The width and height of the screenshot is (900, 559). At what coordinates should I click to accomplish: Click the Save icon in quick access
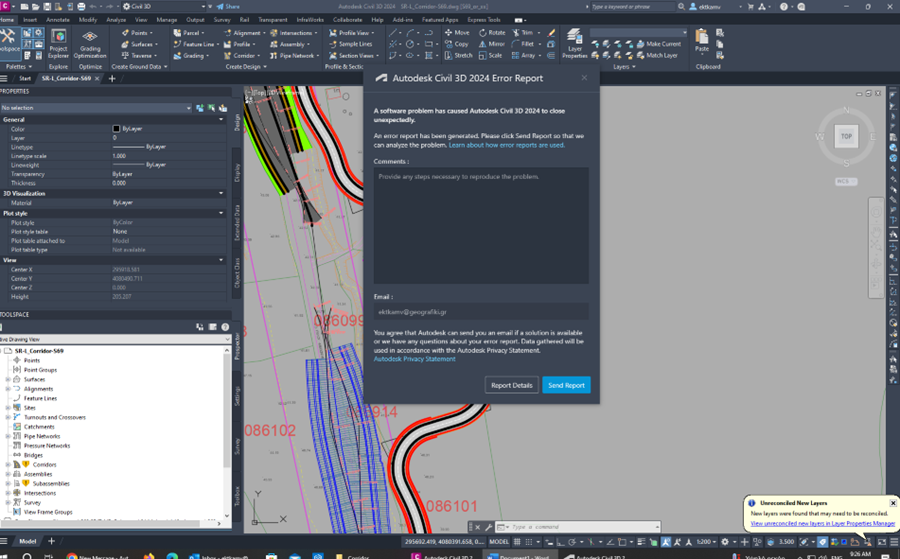tap(46, 6)
